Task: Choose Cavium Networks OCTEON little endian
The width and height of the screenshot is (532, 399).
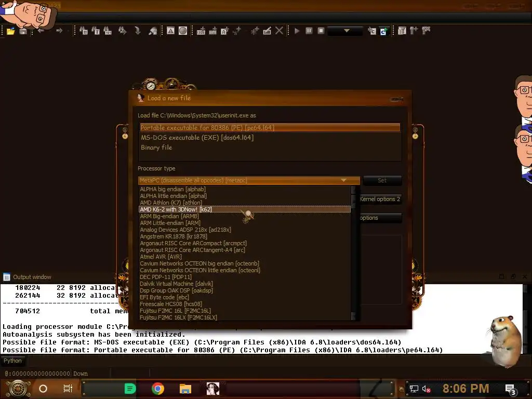Action: tap(244, 270)
